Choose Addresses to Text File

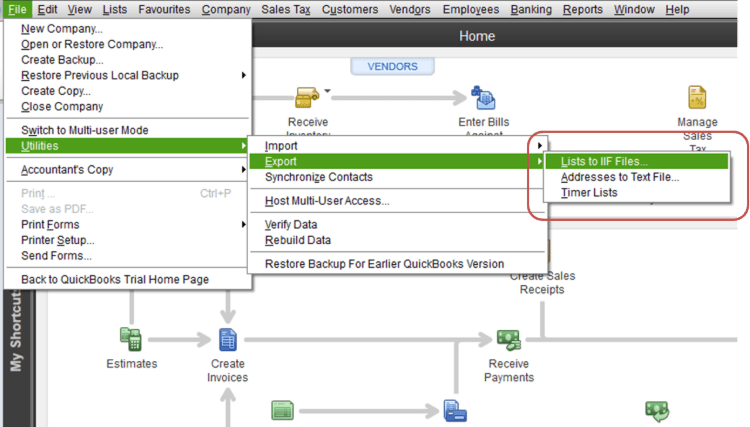(620, 177)
